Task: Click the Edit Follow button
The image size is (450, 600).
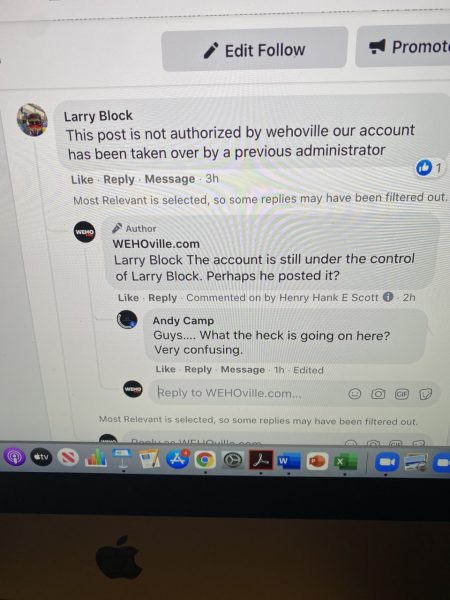Action: (255, 50)
